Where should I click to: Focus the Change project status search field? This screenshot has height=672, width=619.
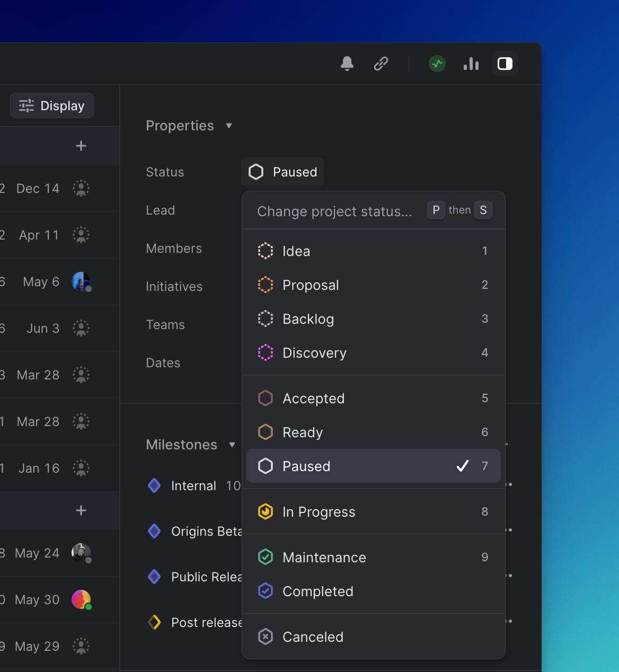(x=334, y=211)
